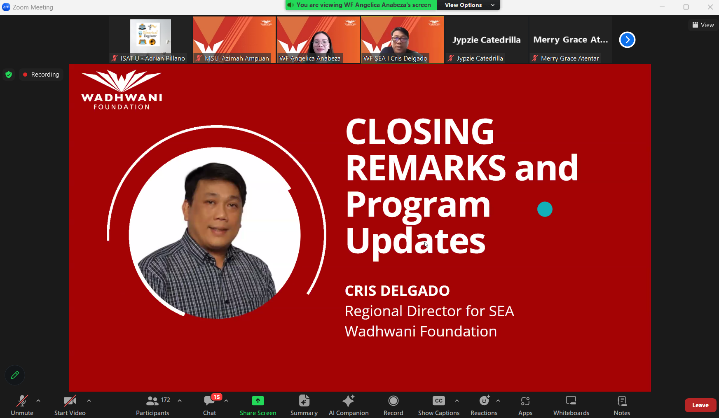Select MSU Azimah Ampuan video tile
This screenshot has height=418, width=719.
[x=234, y=40]
